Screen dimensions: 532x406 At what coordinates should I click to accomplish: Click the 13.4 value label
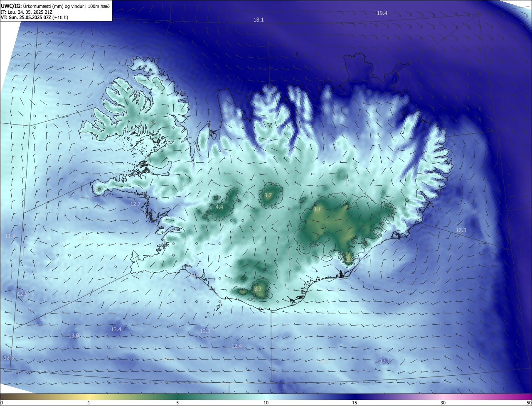pos(116,329)
